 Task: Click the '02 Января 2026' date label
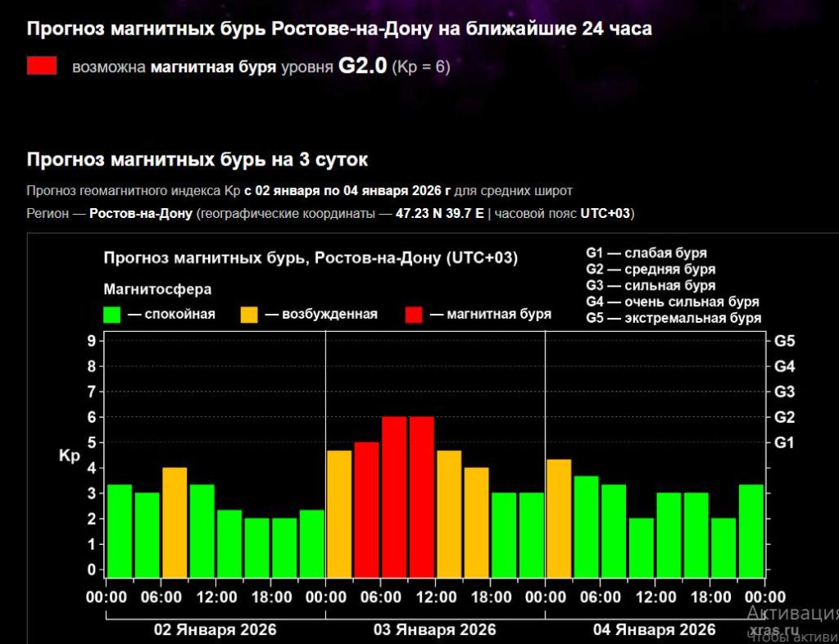[x=215, y=630]
